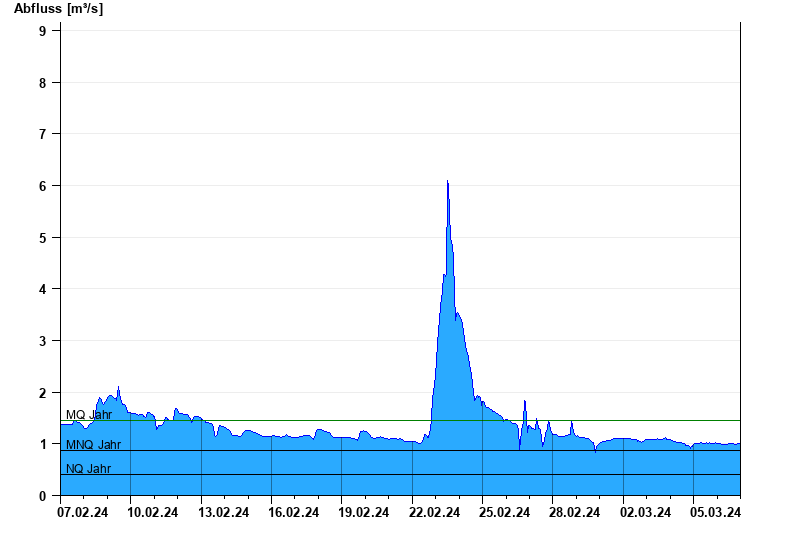Click the y-axis value 4
The image size is (800, 550).
coord(42,289)
